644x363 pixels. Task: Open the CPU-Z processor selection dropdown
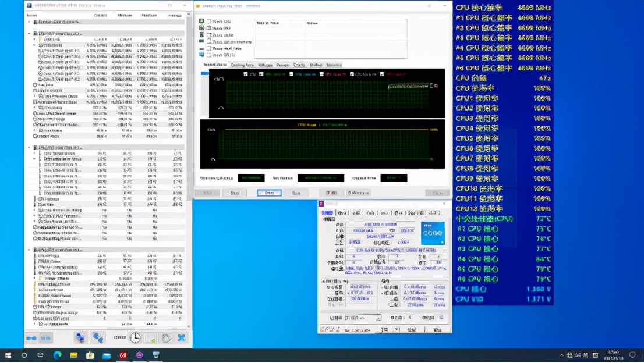click(362, 318)
